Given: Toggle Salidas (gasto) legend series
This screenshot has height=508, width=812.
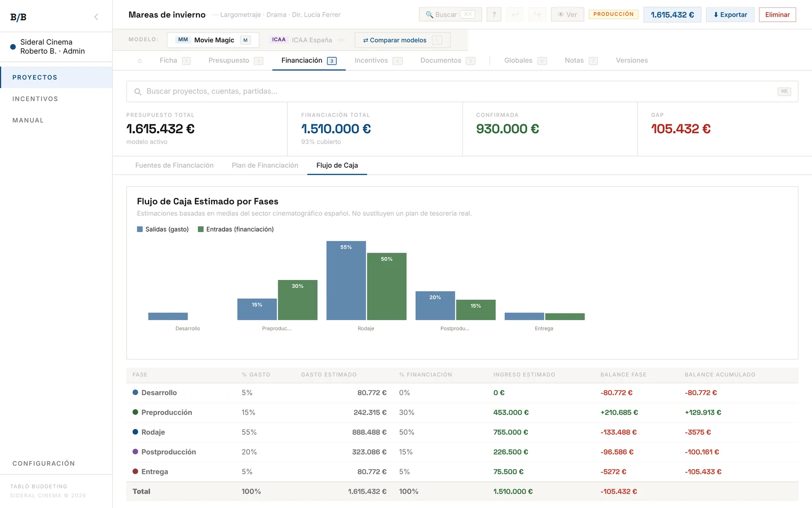Looking at the screenshot, I should (x=163, y=229).
